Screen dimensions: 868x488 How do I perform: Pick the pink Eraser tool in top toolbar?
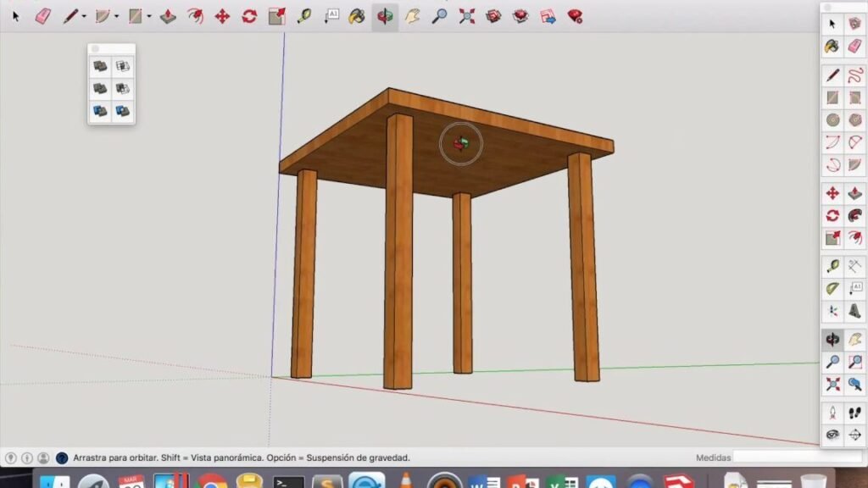click(43, 16)
